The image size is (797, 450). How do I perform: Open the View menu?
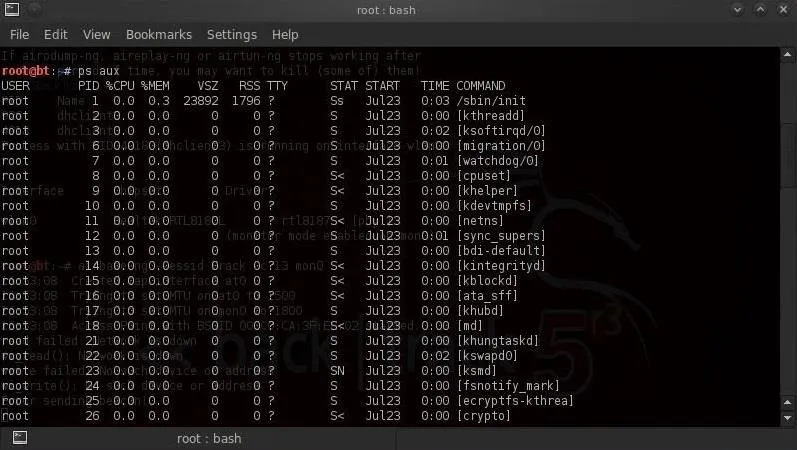click(x=97, y=35)
